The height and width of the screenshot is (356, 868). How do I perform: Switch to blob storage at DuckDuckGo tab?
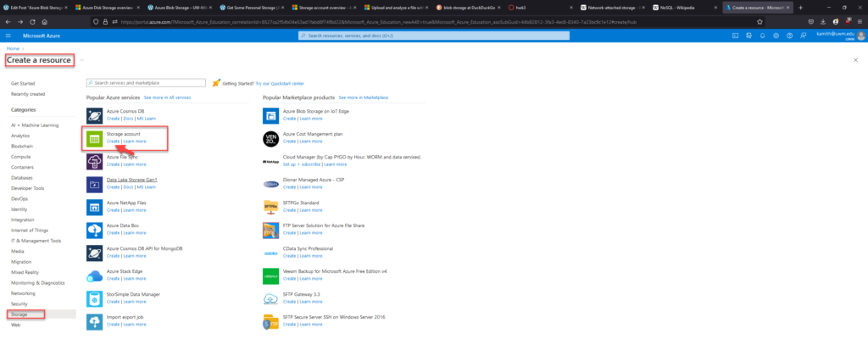pos(466,8)
